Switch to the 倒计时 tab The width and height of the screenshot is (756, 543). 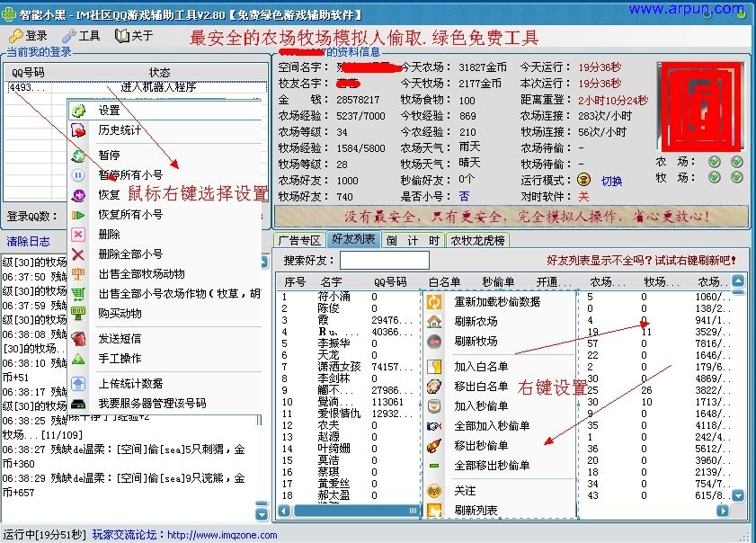[414, 240]
